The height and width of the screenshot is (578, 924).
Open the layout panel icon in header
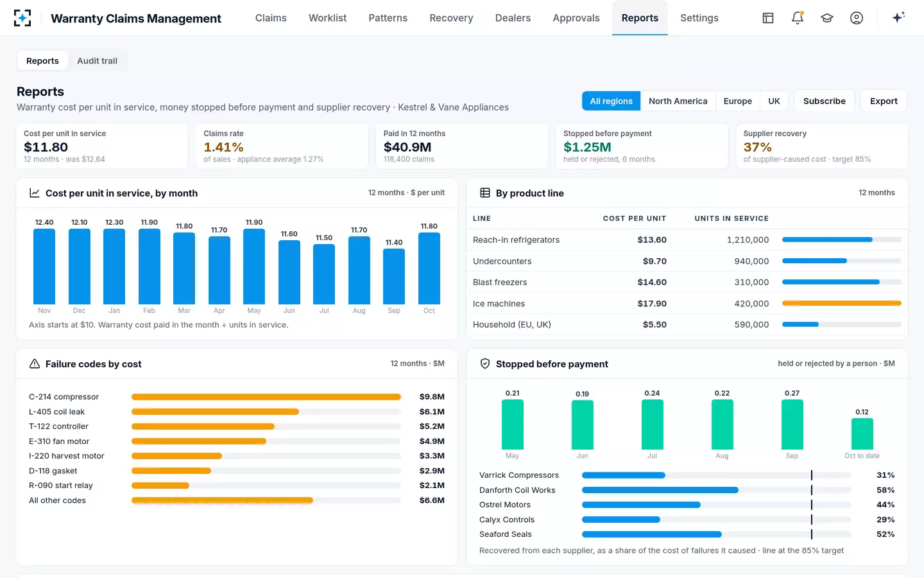tap(768, 18)
